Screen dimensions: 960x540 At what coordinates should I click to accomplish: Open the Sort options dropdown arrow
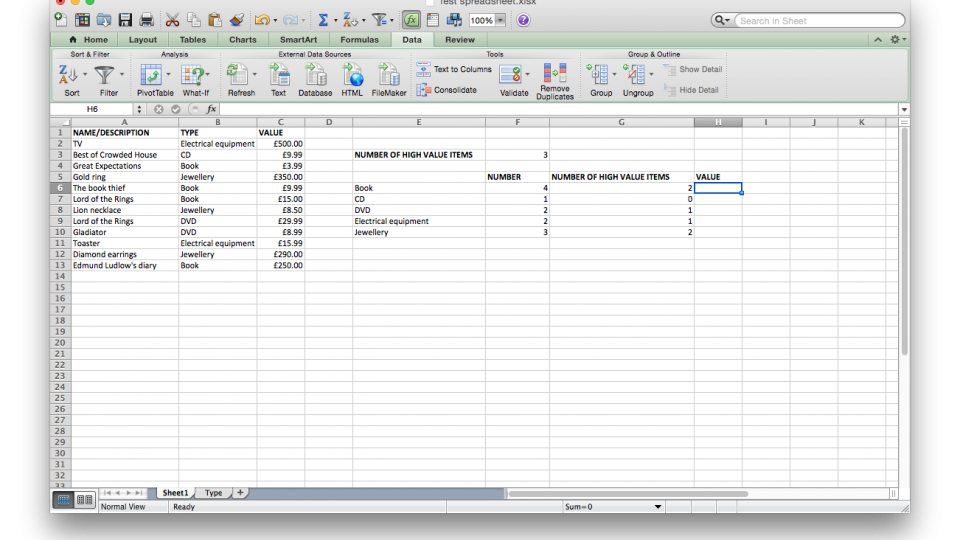pos(84,75)
